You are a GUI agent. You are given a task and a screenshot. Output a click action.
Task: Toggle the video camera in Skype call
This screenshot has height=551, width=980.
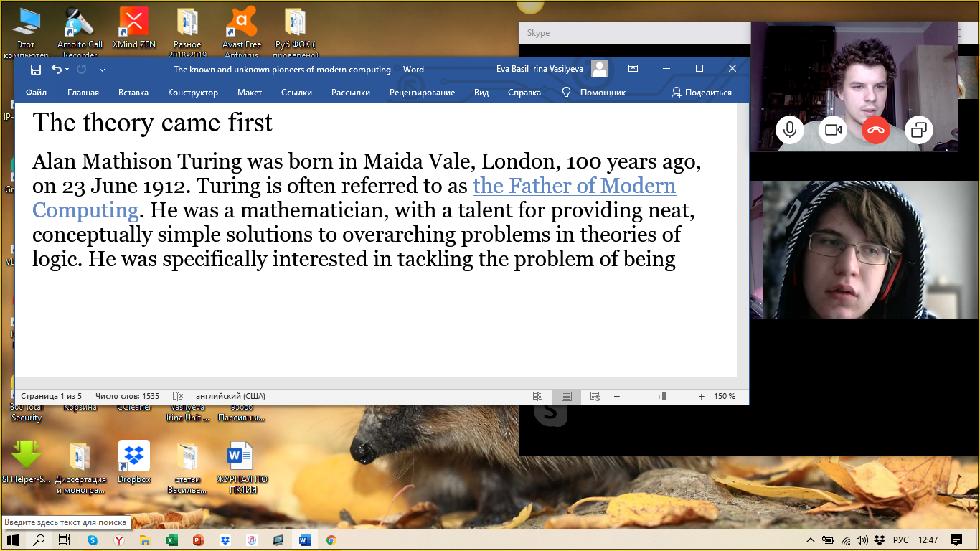pyautogui.click(x=832, y=130)
